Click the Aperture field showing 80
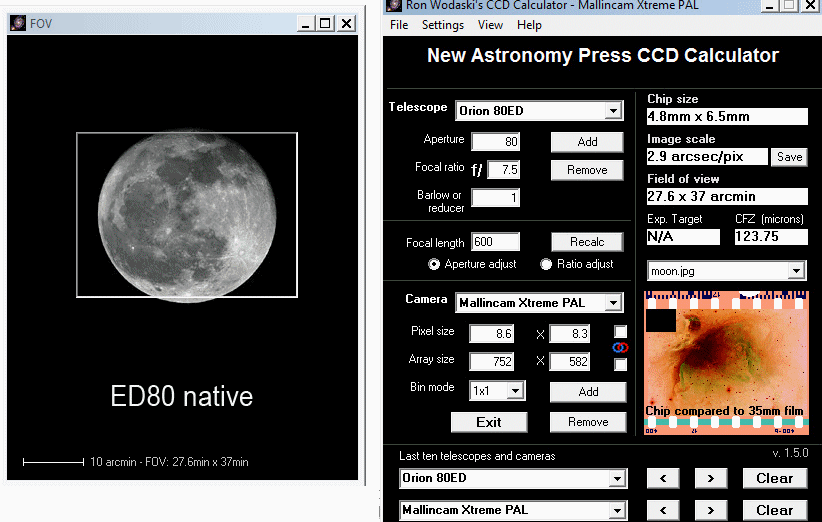Viewport: 822px width, 522px height. pyautogui.click(x=495, y=142)
